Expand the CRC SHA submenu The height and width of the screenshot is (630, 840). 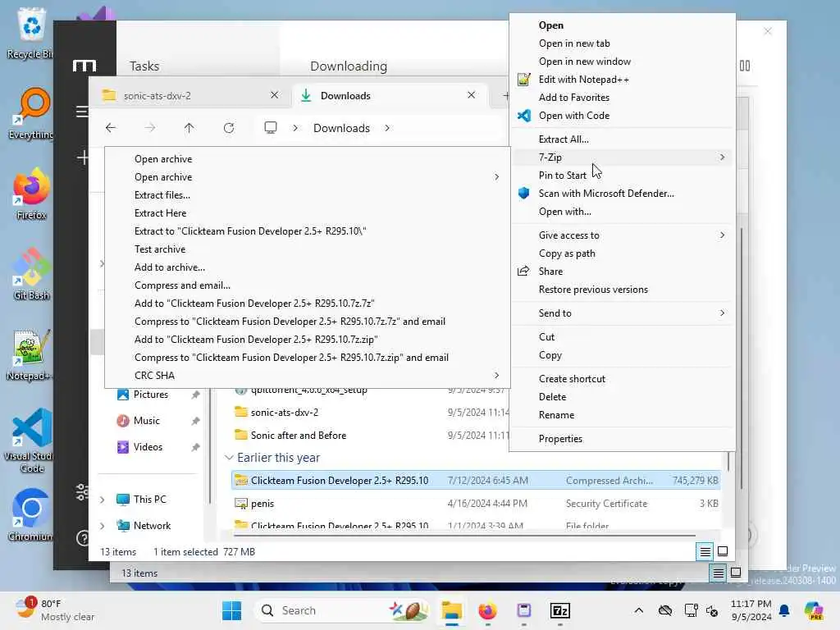click(307, 376)
